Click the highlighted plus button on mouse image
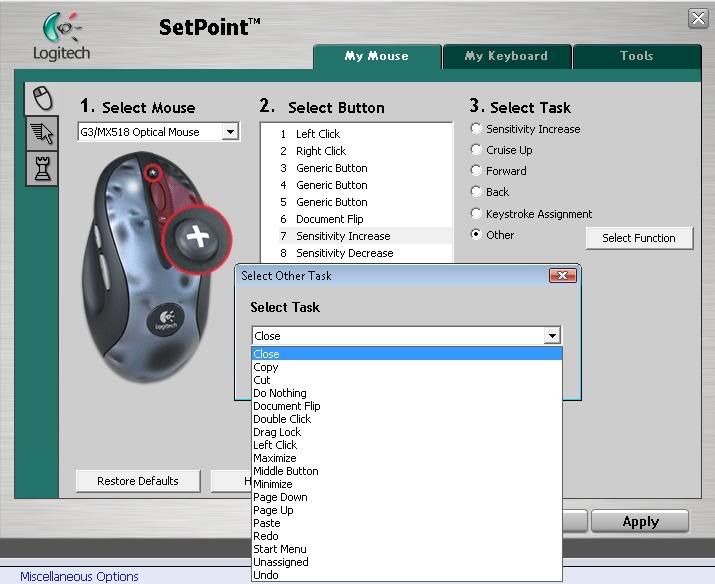715x584 pixels. pyautogui.click(x=197, y=238)
